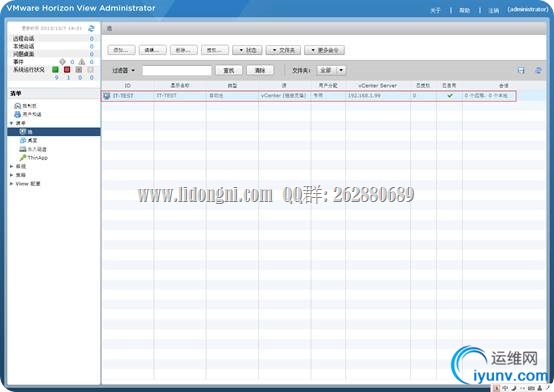Click the 关于 about link
The image size is (554, 392).
[x=435, y=10]
